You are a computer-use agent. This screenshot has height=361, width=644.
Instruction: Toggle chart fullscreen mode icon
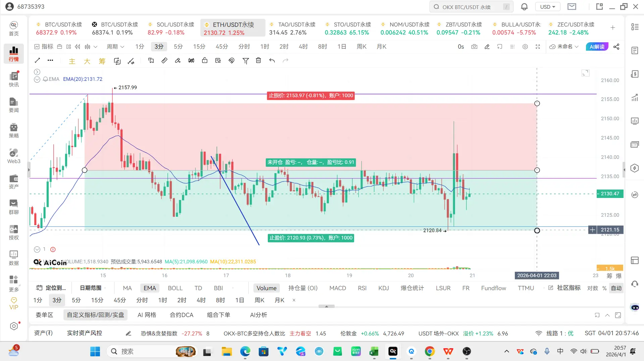(x=538, y=47)
